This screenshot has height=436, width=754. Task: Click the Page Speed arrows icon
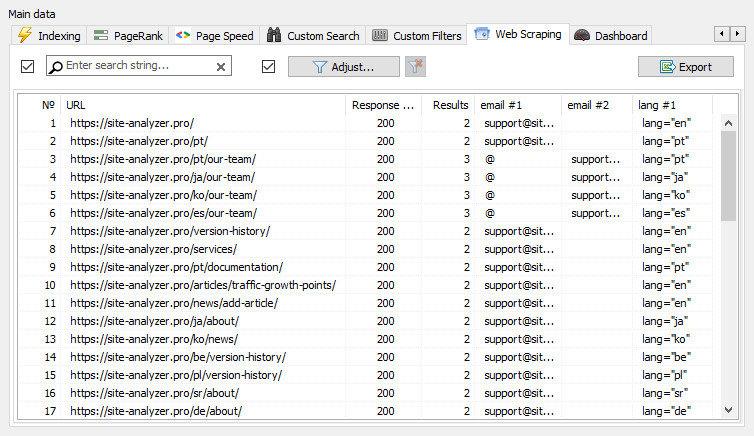(183, 35)
